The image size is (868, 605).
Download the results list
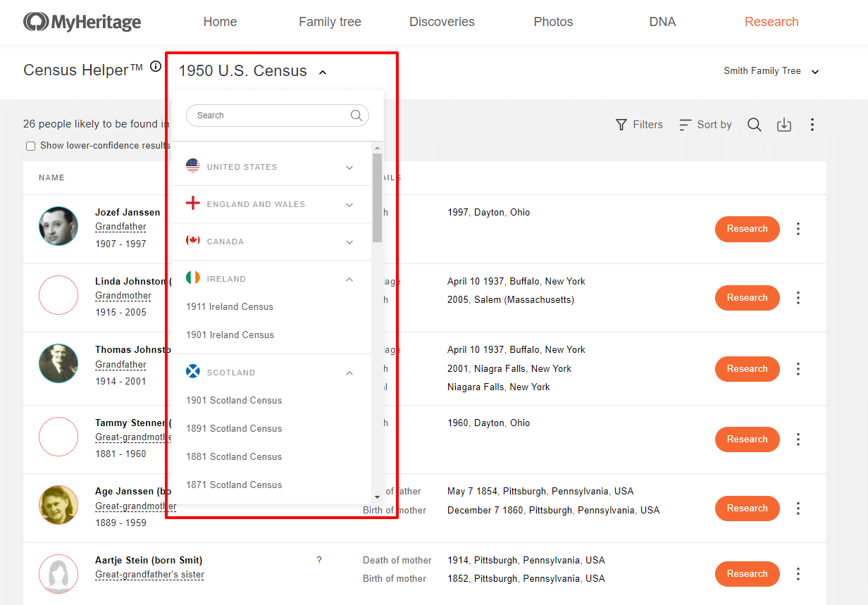[x=784, y=125]
